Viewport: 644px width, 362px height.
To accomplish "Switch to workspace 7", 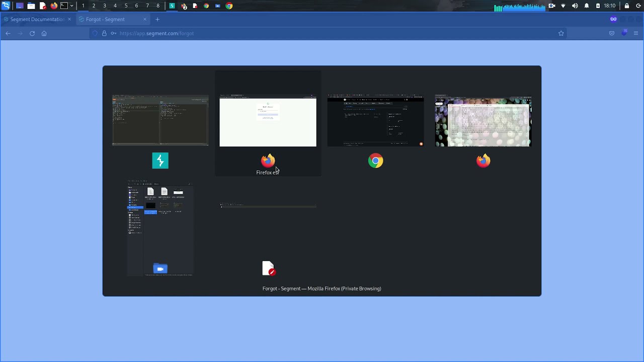I will coord(147,6).
